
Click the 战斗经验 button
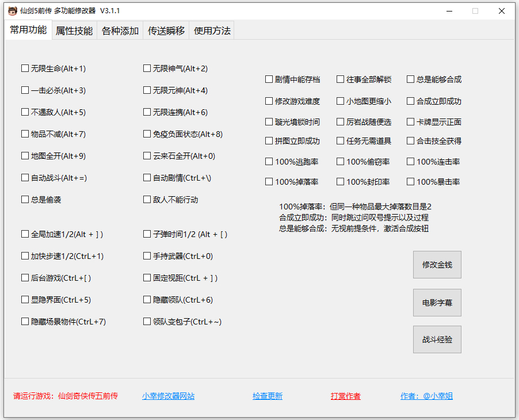pos(437,339)
